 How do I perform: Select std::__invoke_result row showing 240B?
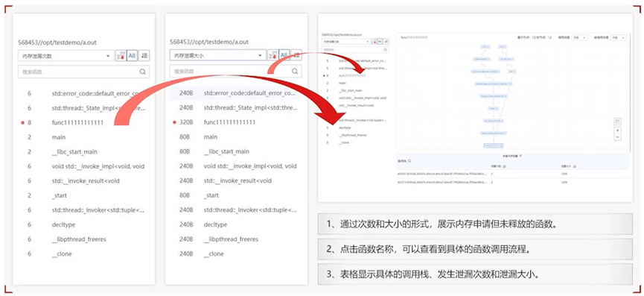(x=236, y=180)
